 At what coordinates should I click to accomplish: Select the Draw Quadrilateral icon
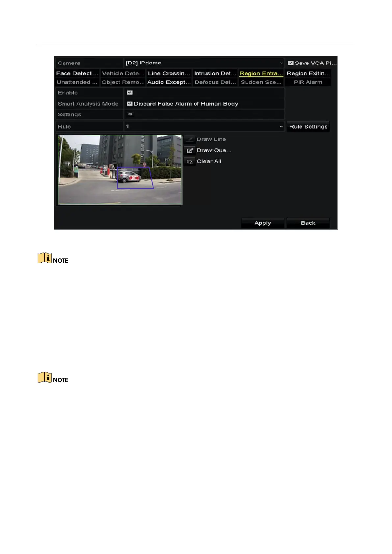coord(190,150)
